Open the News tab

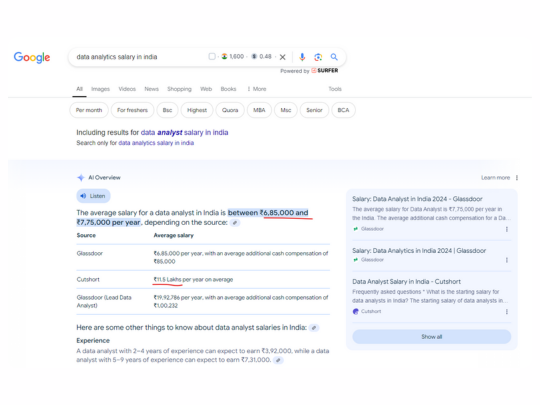152,89
